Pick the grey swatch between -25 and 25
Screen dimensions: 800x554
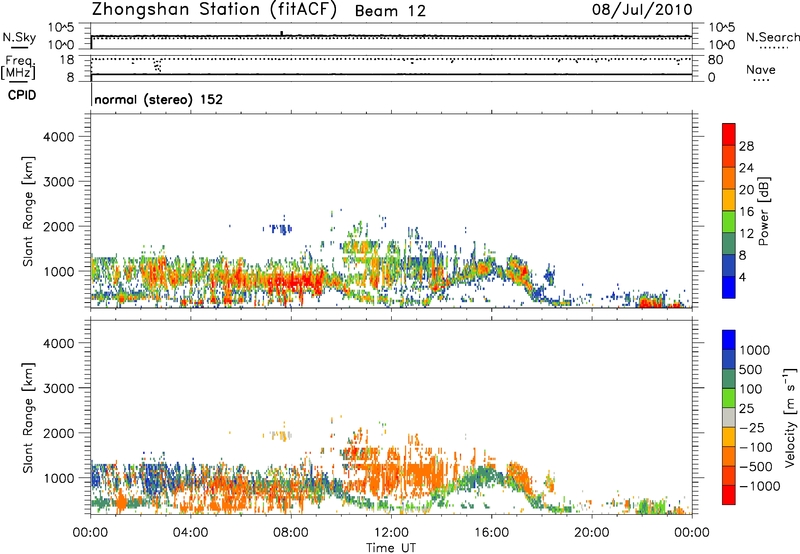(x=729, y=418)
